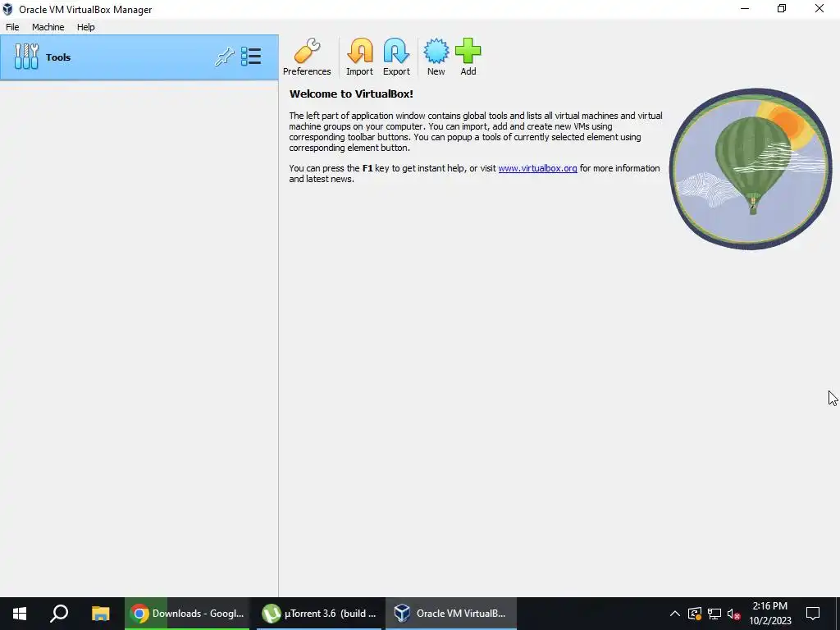This screenshot has width=840, height=630.
Task: Open the Tools list menu icon
Action: [251, 57]
